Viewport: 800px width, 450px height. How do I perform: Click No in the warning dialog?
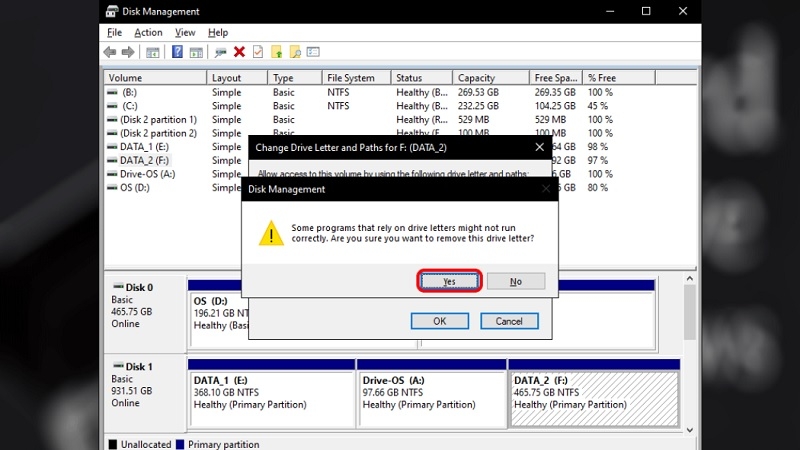pyautogui.click(x=516, y=281)
